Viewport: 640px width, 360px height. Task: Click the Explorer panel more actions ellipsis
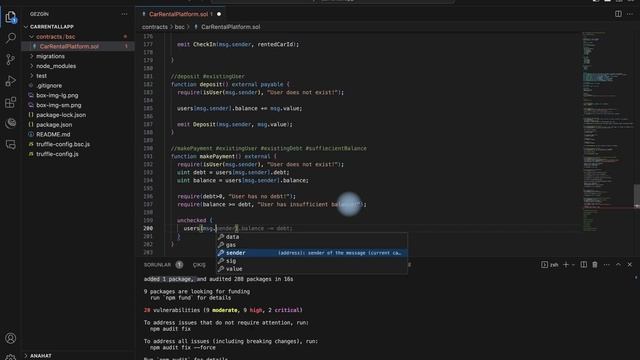coord(124,14)
